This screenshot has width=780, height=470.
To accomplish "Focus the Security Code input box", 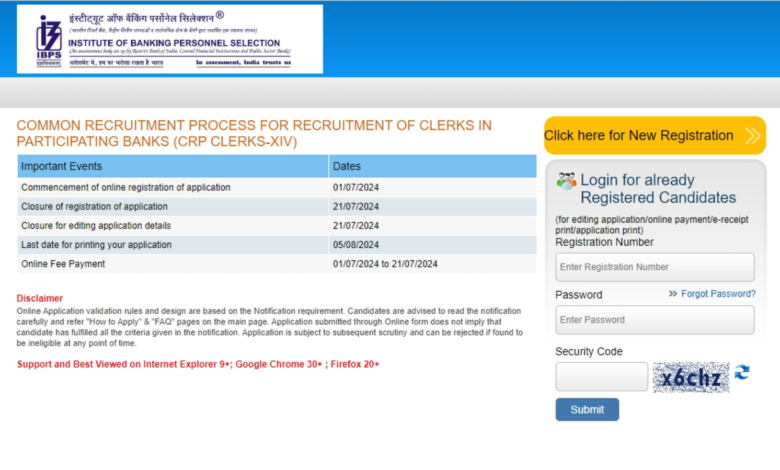I will (x=601, y=376).
